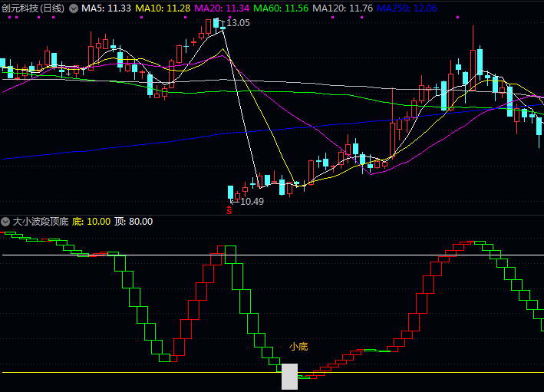The height and width of the screenshot is (392, 544).
Task: Select the 底: 10.00 value
Action: tap(91, 222)
